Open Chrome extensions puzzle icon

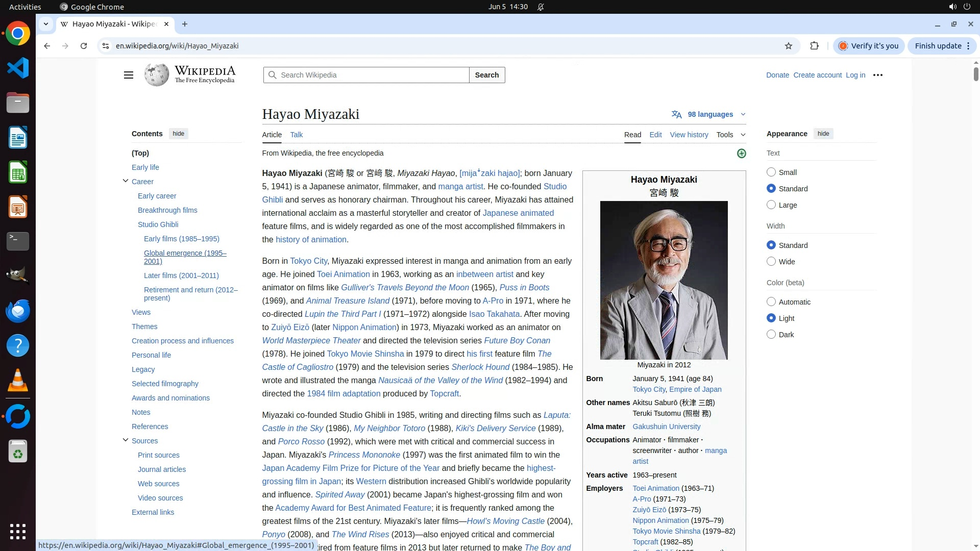(814, 46)
